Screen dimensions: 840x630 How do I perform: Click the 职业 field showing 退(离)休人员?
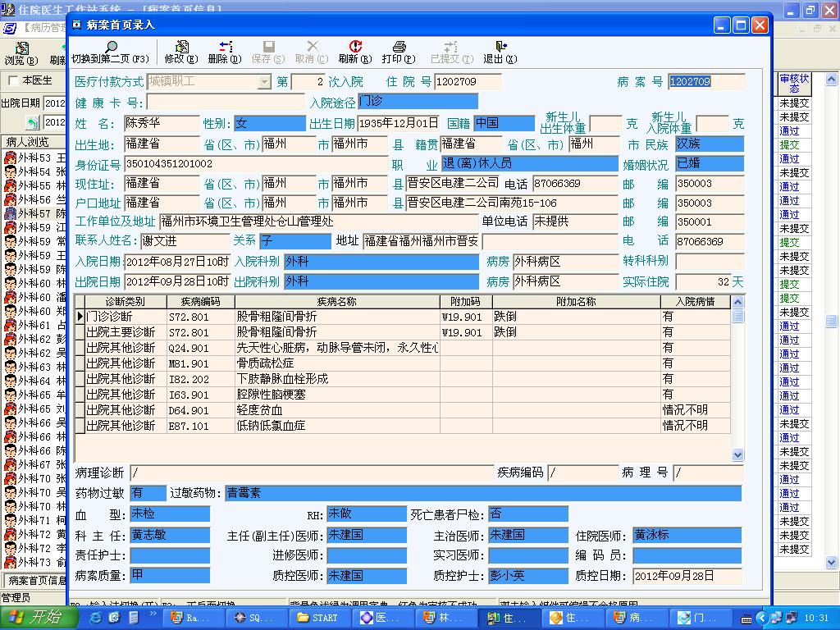pyautogui.click(x=529, y=163)
